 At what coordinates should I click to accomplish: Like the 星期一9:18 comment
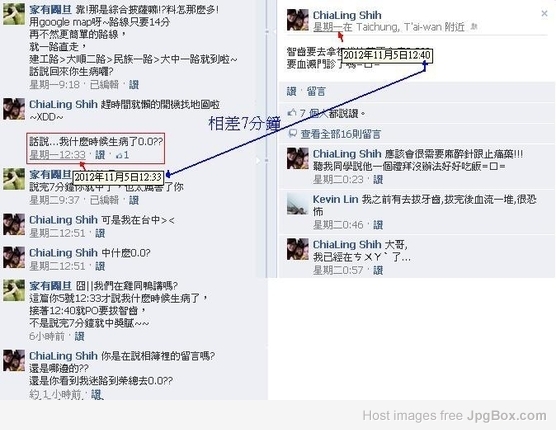click(x=134, y=84)
